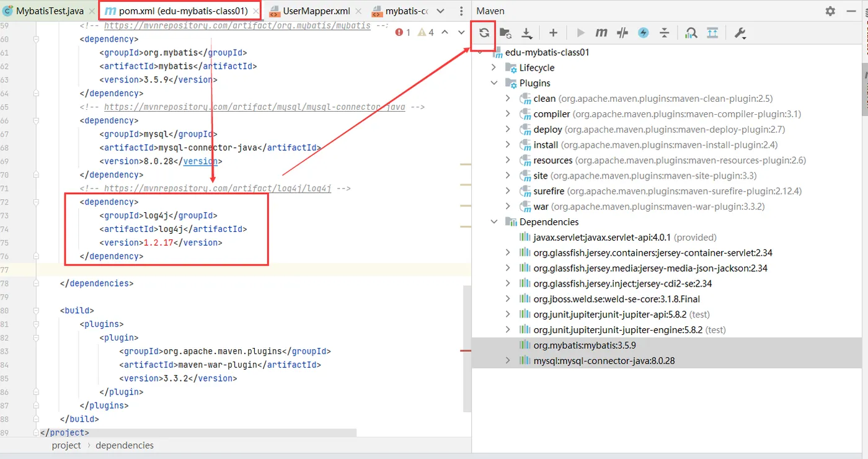Select junit-jupiter-engine:5.8.2 dependency
This screenshot has width=868, height=459.
click(667, 329)
